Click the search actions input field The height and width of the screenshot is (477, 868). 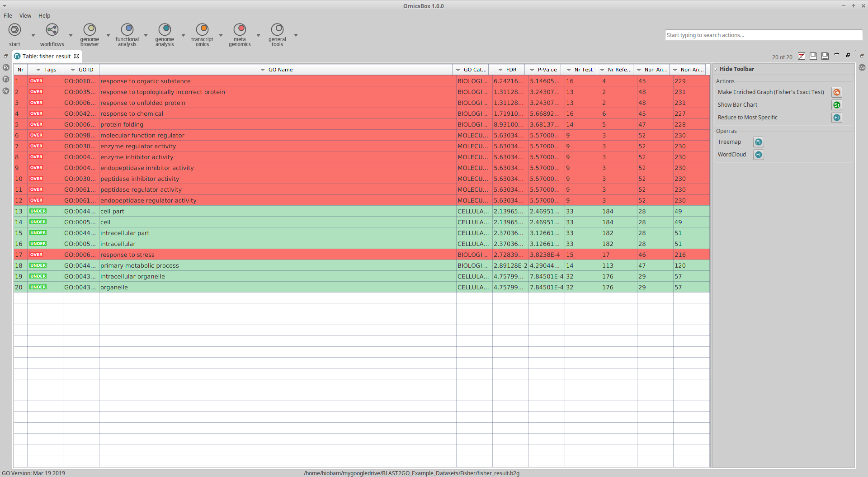(763, 35)
